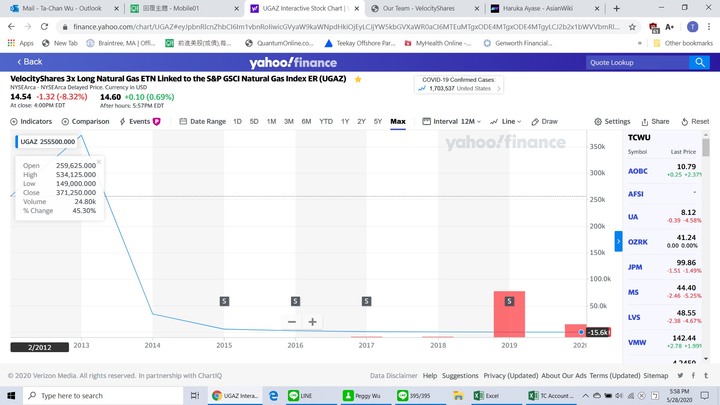This screenshot has width=720, height=405.
Task: Select the 3M range
Action: tap(288, 121)
